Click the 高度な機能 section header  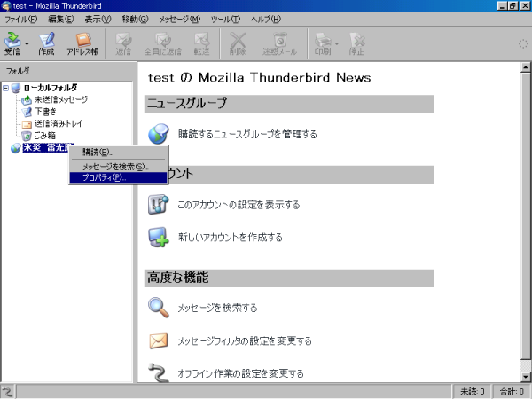click(x=289, y=278)
